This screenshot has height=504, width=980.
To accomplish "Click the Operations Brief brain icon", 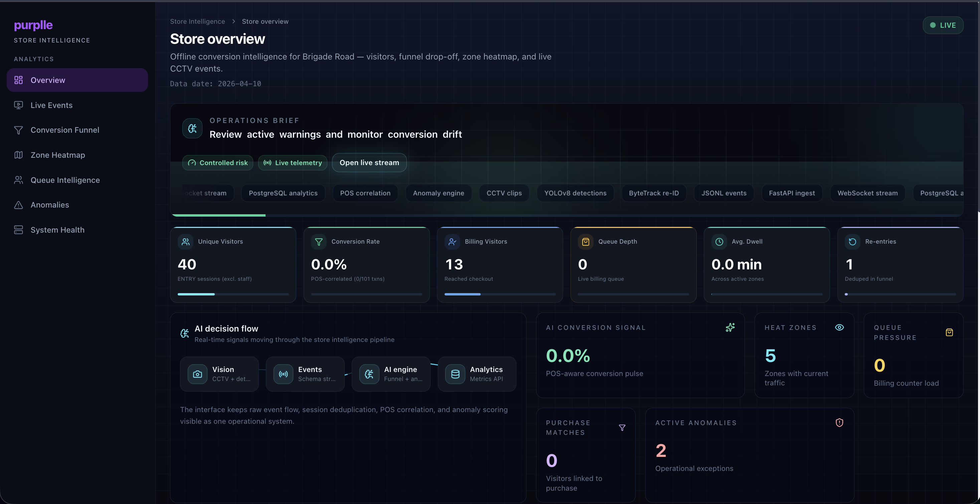I will tap(192, 128).
